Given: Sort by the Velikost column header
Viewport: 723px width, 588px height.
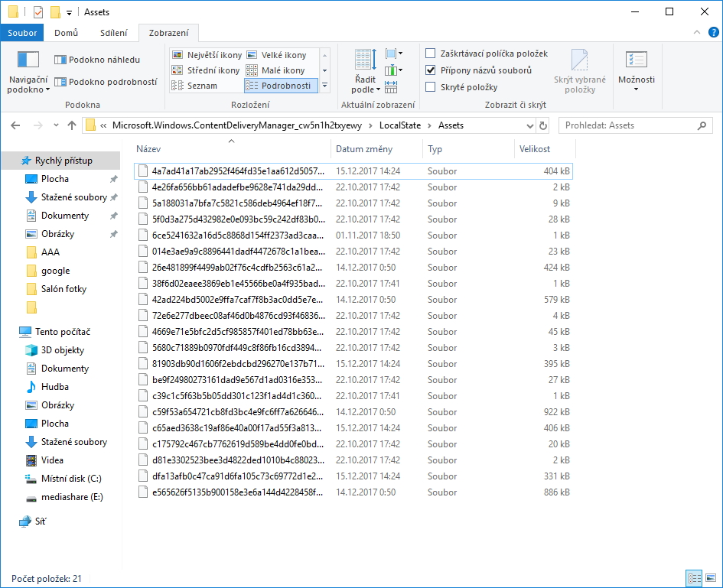Looking at the screenshot, I should click(545, 149).
